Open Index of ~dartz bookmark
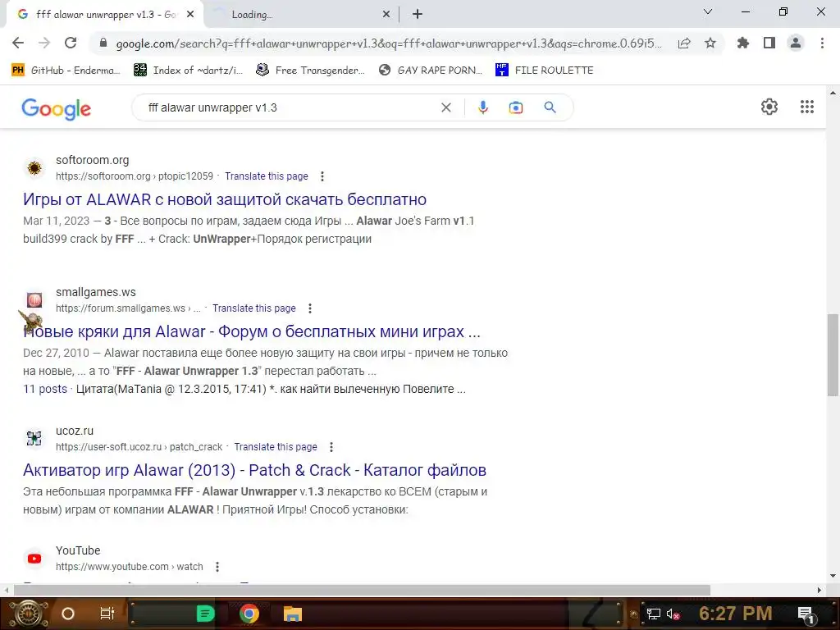The height and width of the screenshot is (630, 840). [189, 71]
